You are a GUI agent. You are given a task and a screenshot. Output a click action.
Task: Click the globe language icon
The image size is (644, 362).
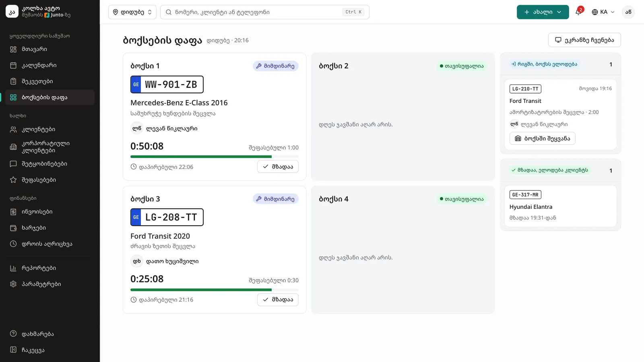coord(595,12)
